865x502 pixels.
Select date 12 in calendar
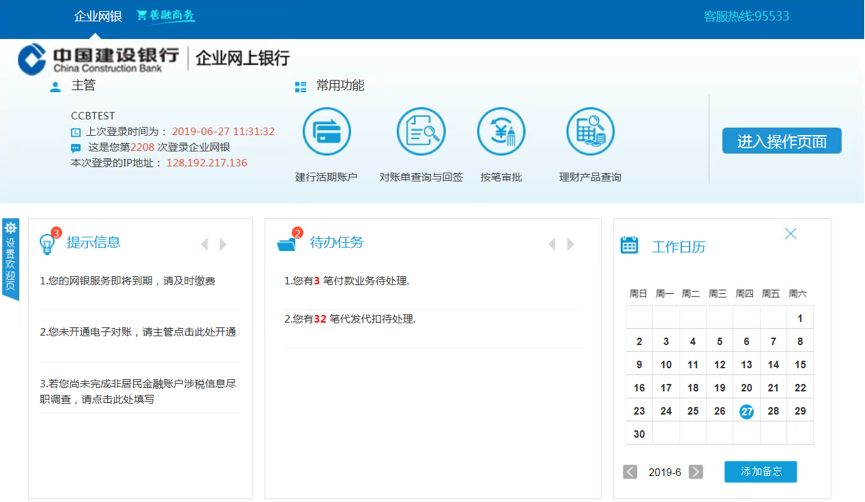tap(719, 365)
